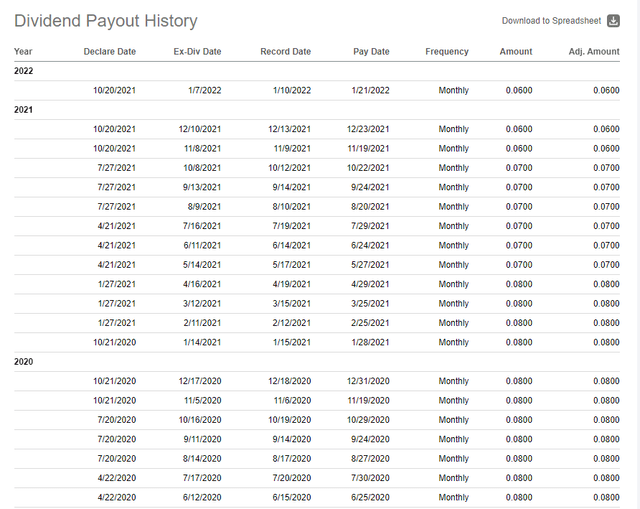Select ex-div date 10/16/2020
Screen dimensions: 640x509
pos(200,420)
